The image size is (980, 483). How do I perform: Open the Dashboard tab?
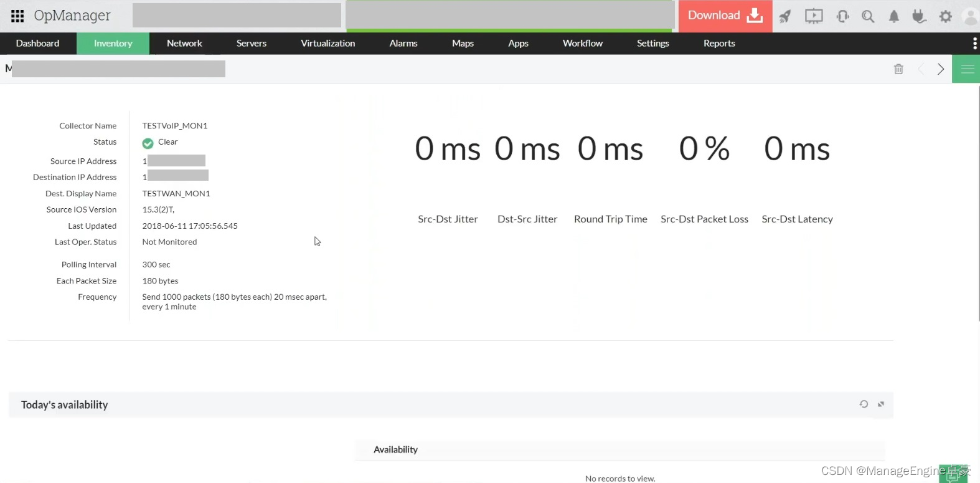pyautogui.click(x=37, y=43)
